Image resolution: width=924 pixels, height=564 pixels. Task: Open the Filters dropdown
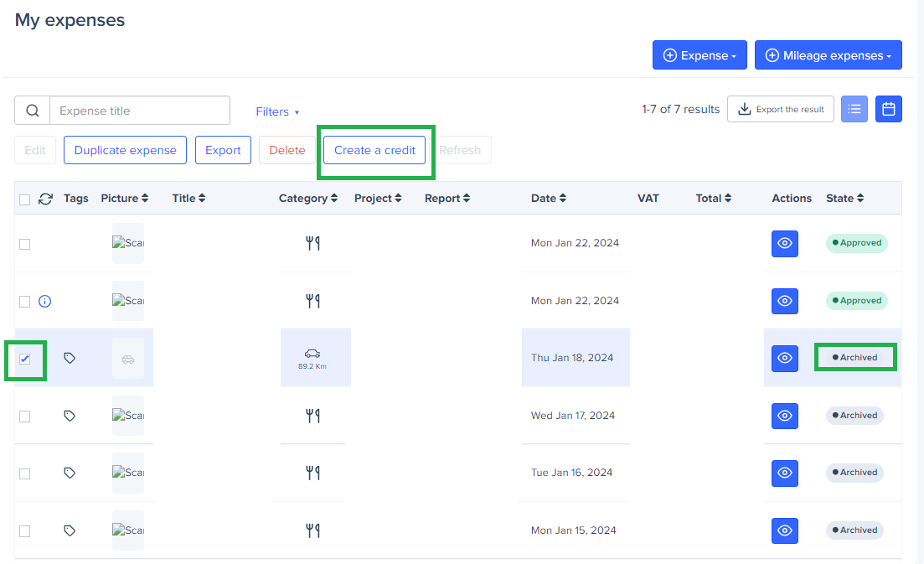pyautogui.click(x=277, y=111)
